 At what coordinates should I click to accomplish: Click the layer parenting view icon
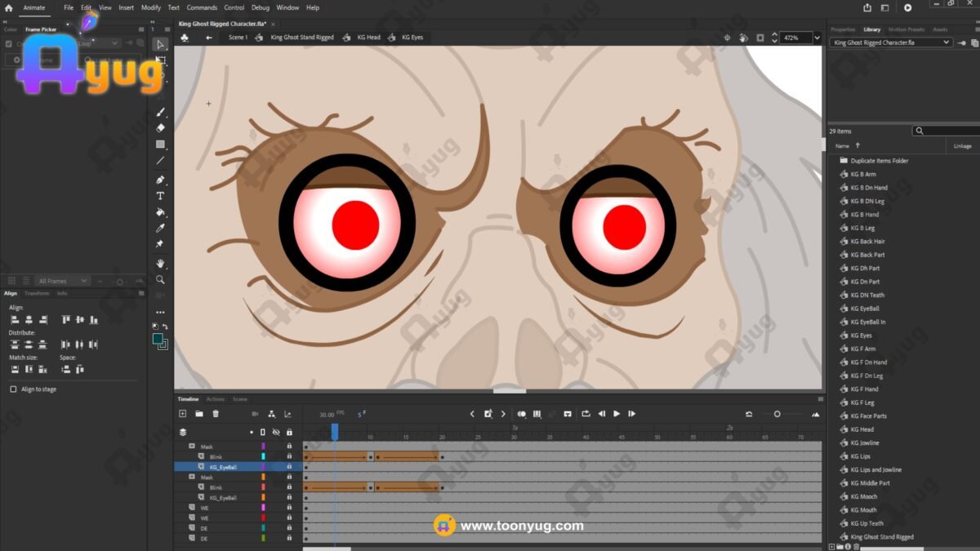272,414
